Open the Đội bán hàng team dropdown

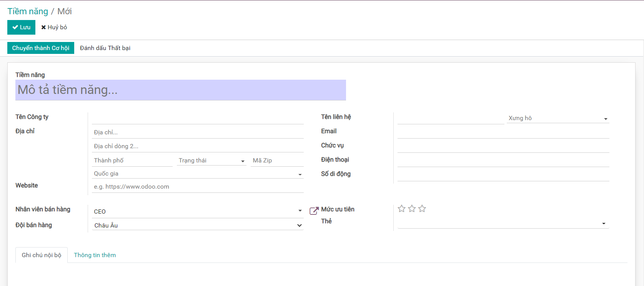(197, 225)
